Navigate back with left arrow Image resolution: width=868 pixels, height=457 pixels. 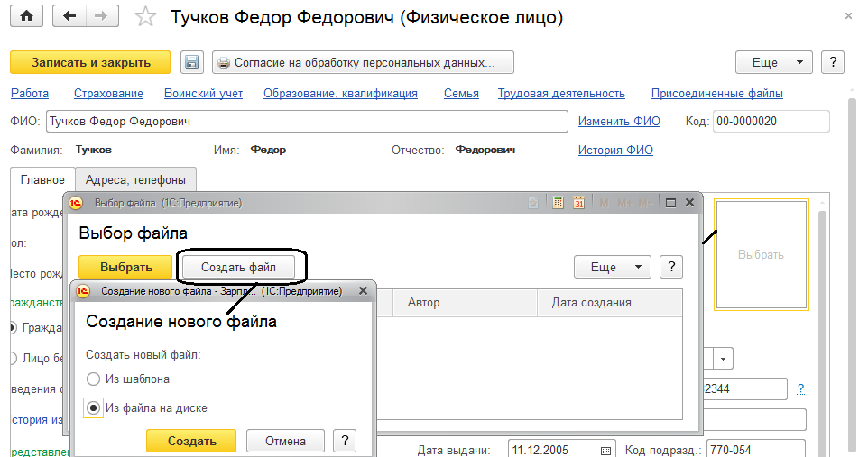(x=69, y=16)
